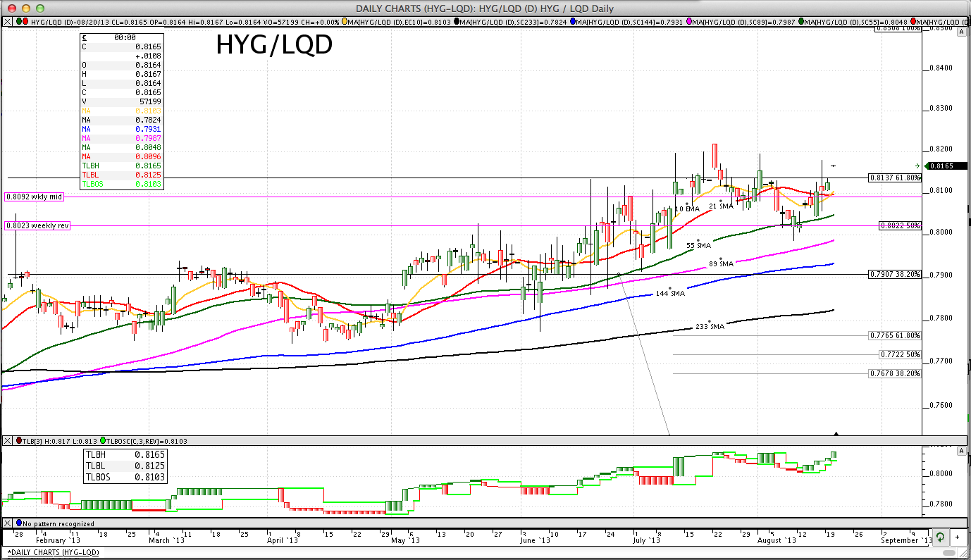The image size is (971, 560).
Task: Click the TLBH value 0.8165 in the lower data box
Action: [x=150, y=455]
